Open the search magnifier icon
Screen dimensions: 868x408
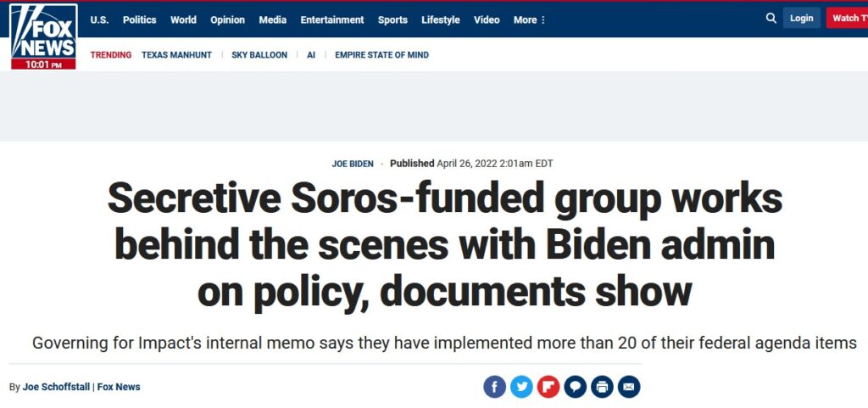(771, 18)
